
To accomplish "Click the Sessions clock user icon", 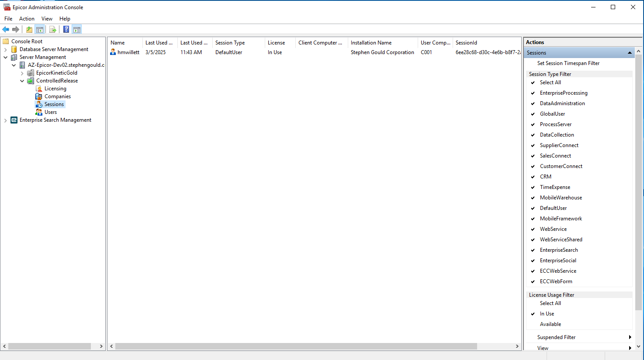I will (39, 104).
